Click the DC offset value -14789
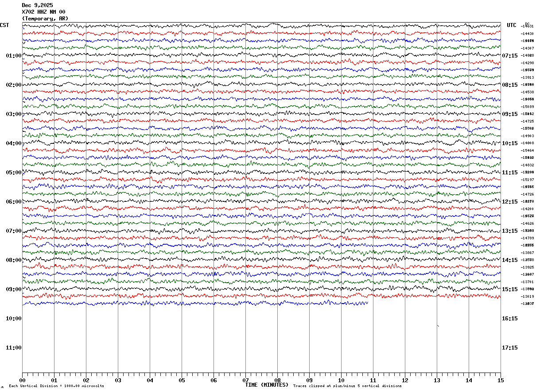 [x=527, y=238]
